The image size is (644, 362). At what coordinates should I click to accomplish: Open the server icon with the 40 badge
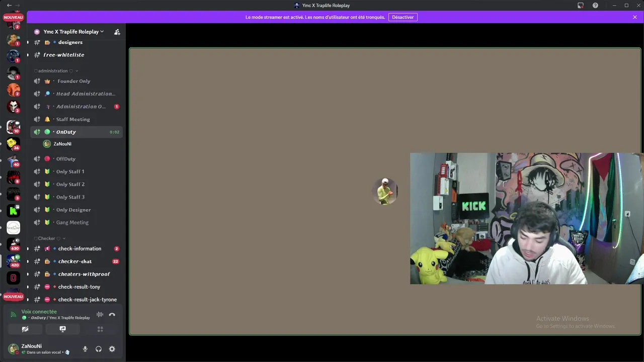pyautogui.click(x=14, y=160)
